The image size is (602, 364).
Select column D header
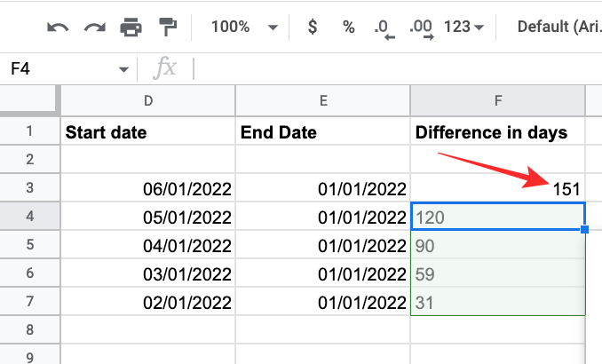[x=148, y=102]
